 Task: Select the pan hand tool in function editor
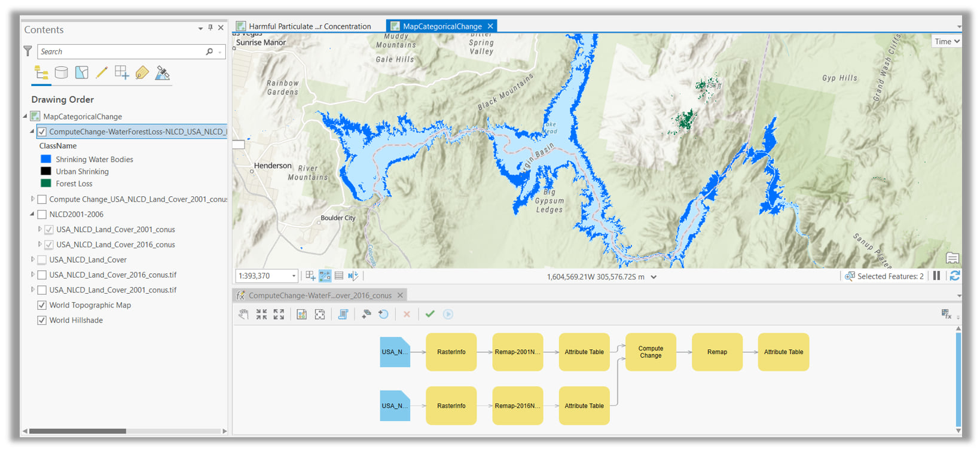[243, 314]
